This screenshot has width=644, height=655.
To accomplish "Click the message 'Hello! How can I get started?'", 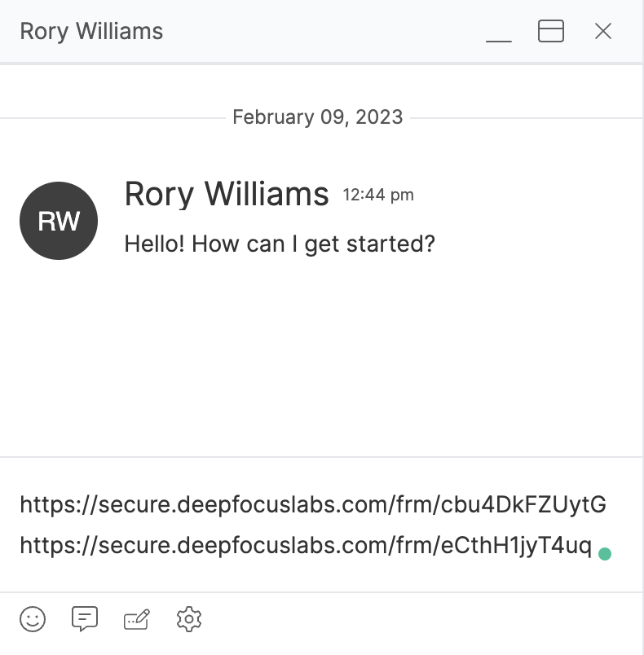I will pos(280,244).
